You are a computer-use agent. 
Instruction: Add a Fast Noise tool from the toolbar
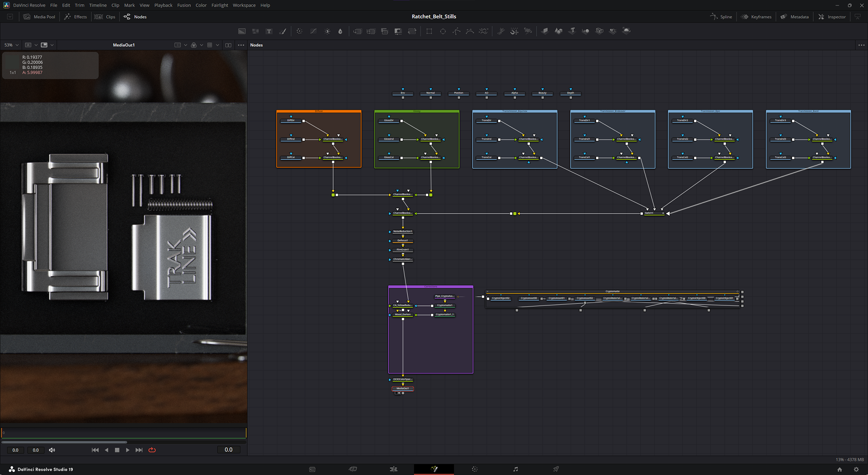(x=255, y=31)
